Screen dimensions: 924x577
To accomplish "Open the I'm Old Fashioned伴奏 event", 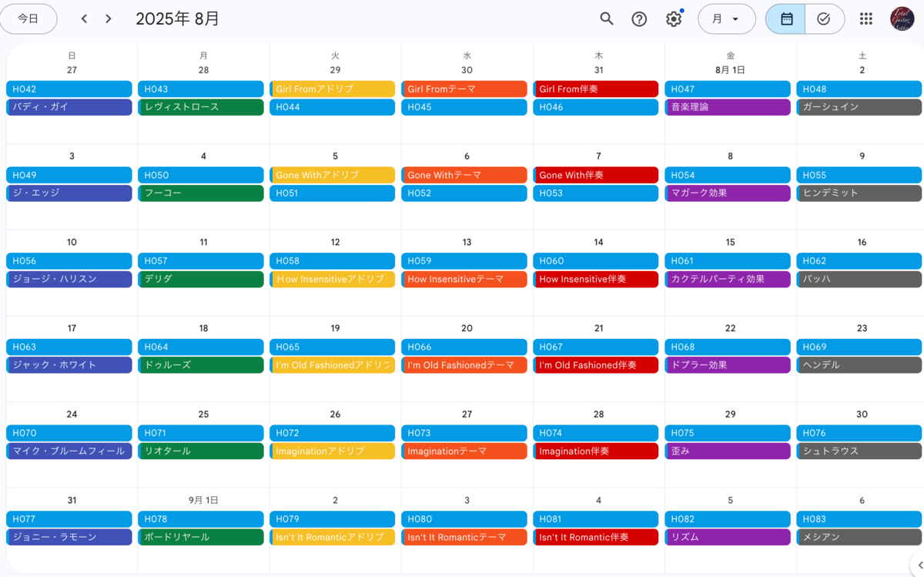I will [x=596, y=365].
